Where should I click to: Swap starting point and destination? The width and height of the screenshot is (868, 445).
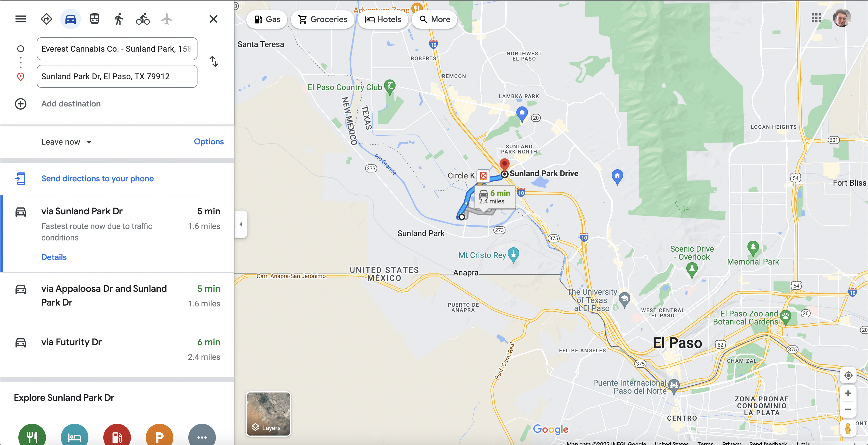click(x=214, y=62)
